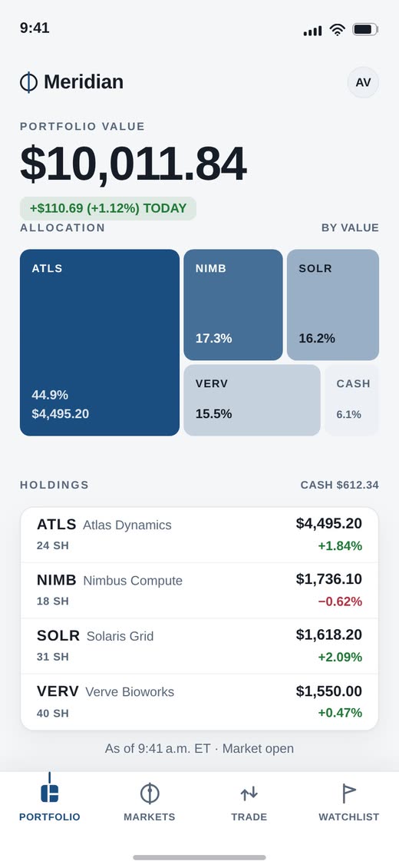
Task: Open Atlas Dynamics holding row
Action: (x=199, y=535)
